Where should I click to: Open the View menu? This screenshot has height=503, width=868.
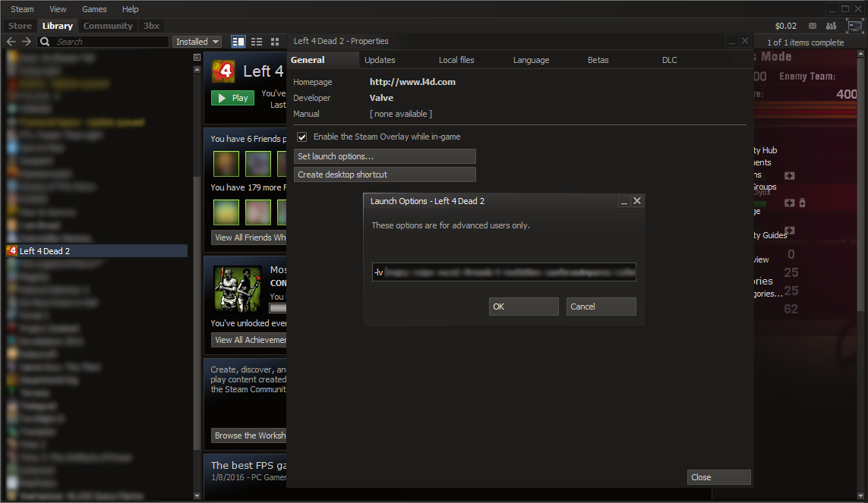click(x=58, y=9)
